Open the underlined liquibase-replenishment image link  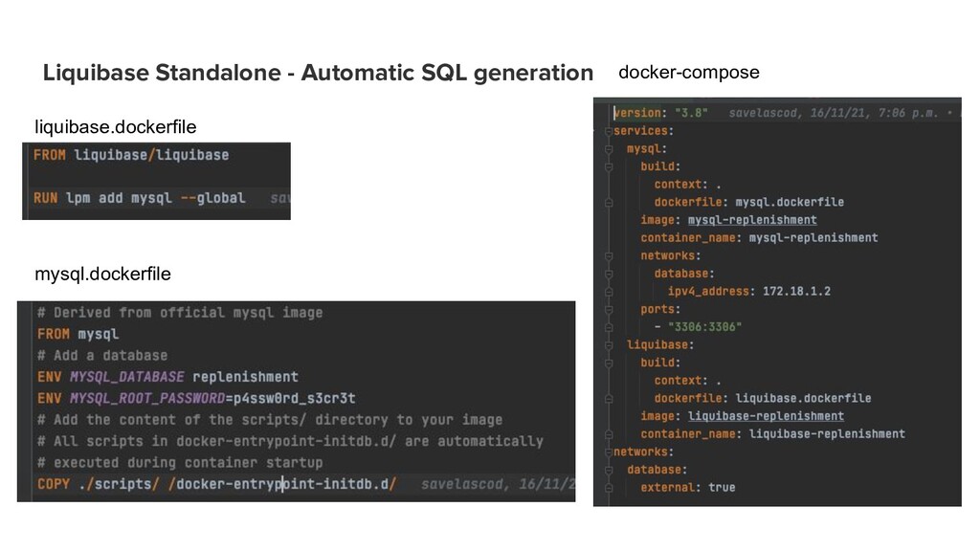[x=766, y=416]
